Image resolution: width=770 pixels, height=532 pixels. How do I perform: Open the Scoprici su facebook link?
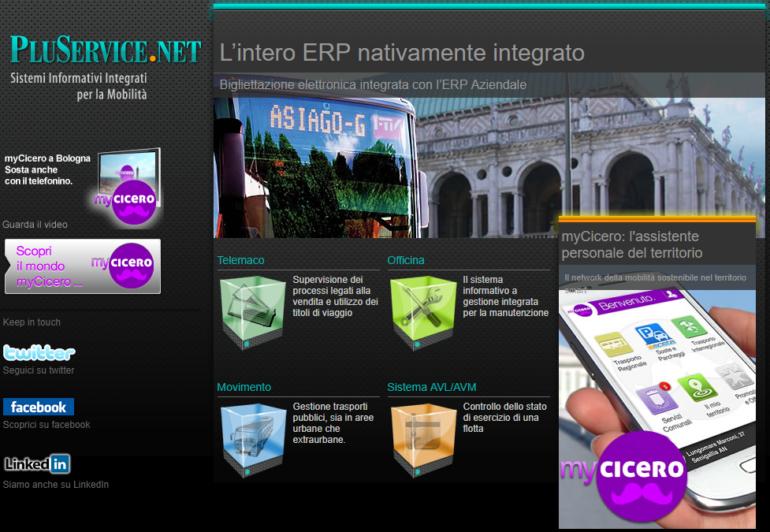[46, 425]
